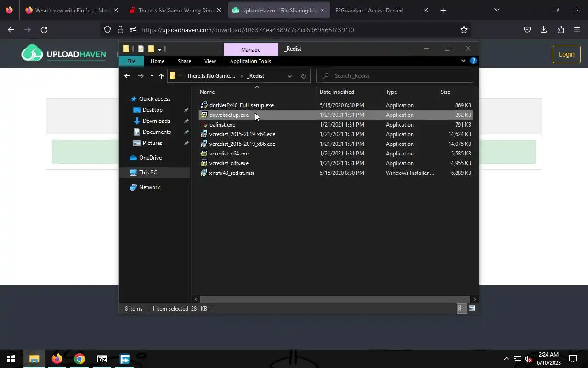This screenshot has width=588, height=368.
Task: Show hidden system tray icons
Action: 506,359
